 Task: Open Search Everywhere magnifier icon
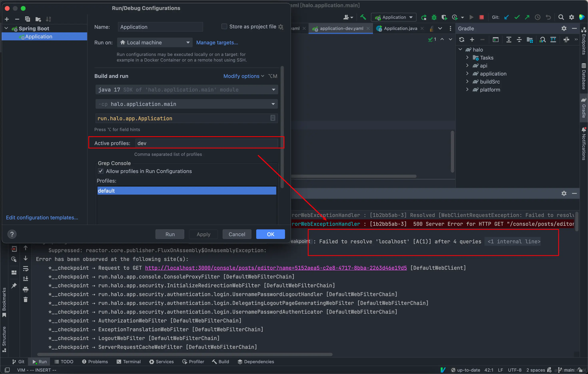[561, 17]
